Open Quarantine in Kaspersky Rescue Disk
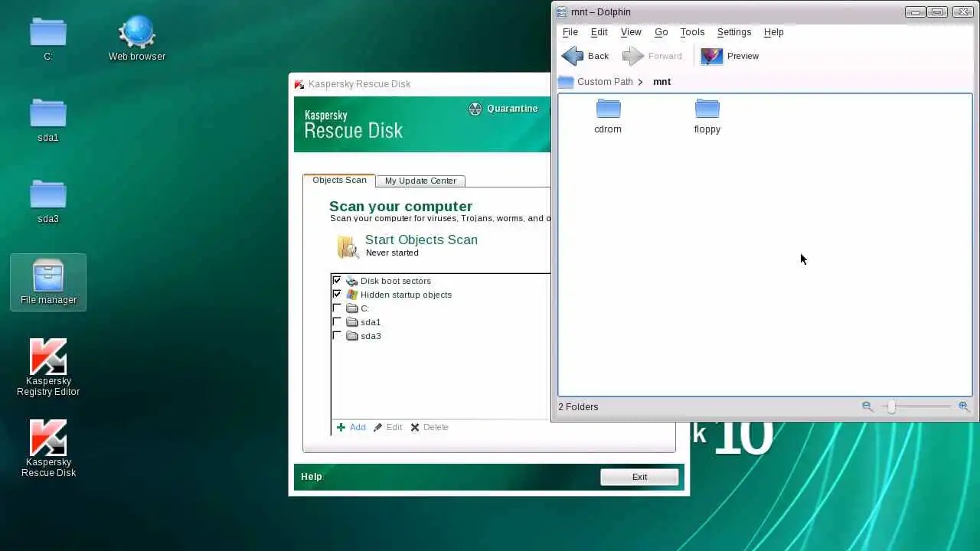The width and height of the screenshot is (980, 551). [x=503, y=109]
